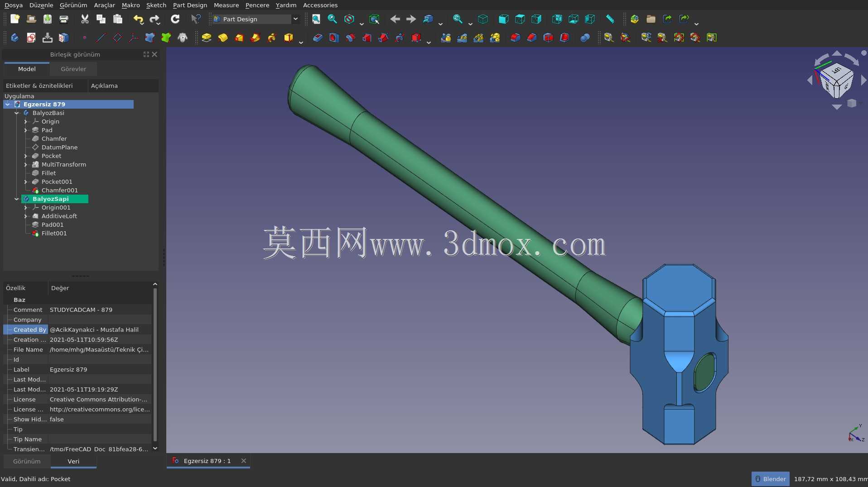The image size is (868, 487).
Task: Open the additive primitive dropdown arrow
Action: (301, 43)
